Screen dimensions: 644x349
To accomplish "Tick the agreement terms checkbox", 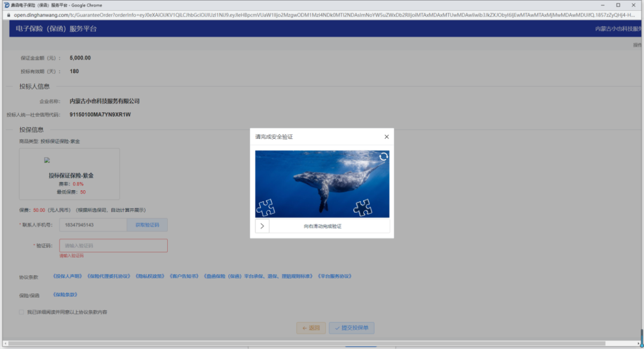I will (x=21, y=312).
